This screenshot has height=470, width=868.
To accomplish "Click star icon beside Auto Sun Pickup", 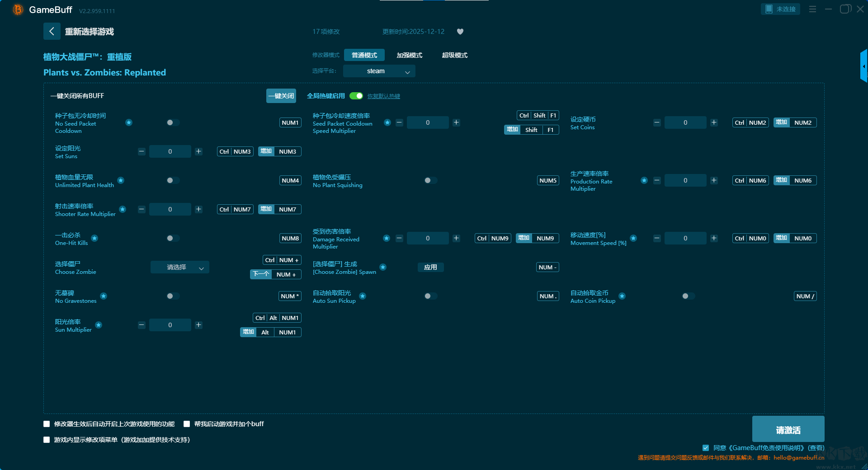I will [x=363, y=296].
